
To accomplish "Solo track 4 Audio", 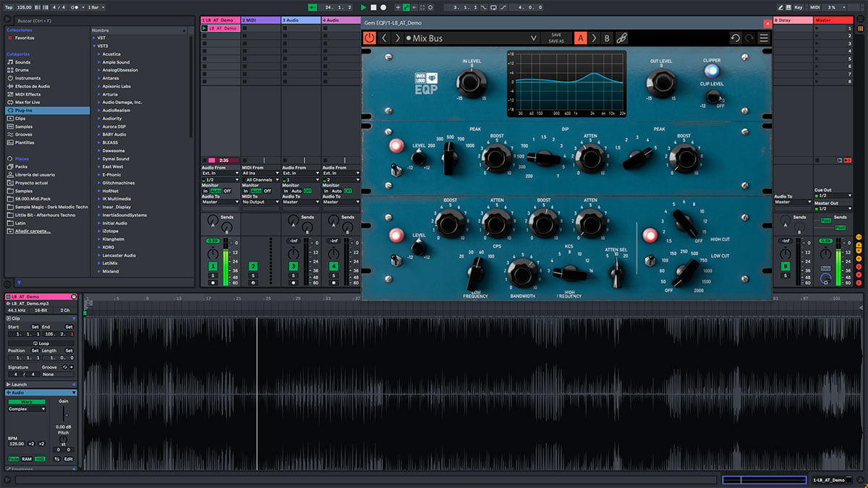I will pyautogui.click(x=334, y=275).
